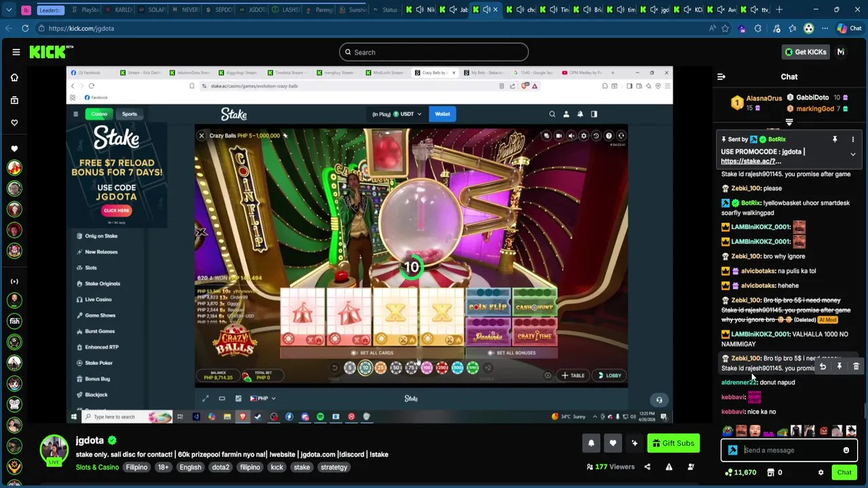Open the following heart icon in sidebar

(14, 123)
